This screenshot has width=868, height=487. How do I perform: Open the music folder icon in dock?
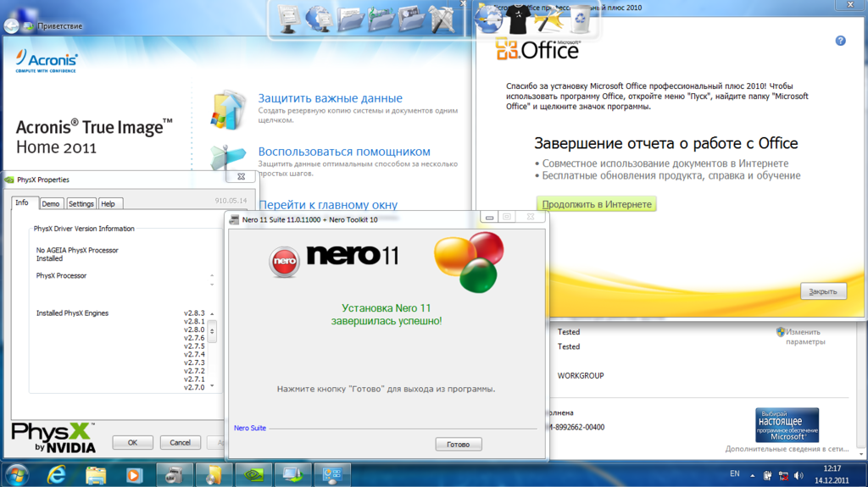(381, 20)
